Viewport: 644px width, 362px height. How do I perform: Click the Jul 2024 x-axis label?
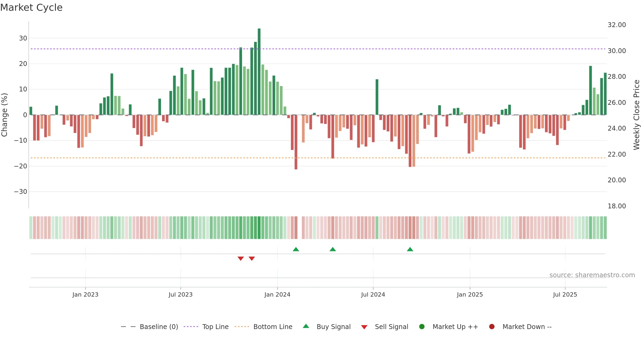373,295
